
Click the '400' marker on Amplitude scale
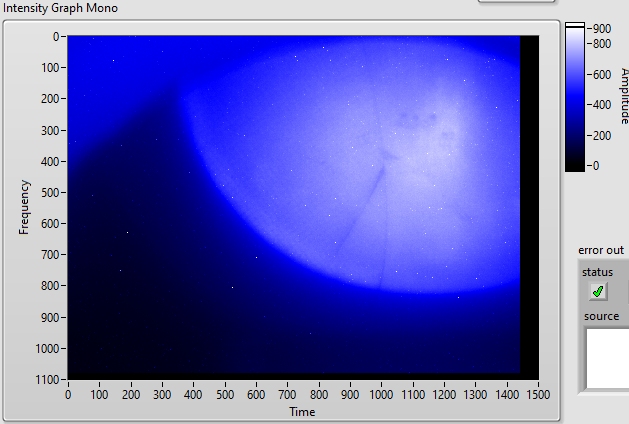pyautogui.click(x=602, y=105)
